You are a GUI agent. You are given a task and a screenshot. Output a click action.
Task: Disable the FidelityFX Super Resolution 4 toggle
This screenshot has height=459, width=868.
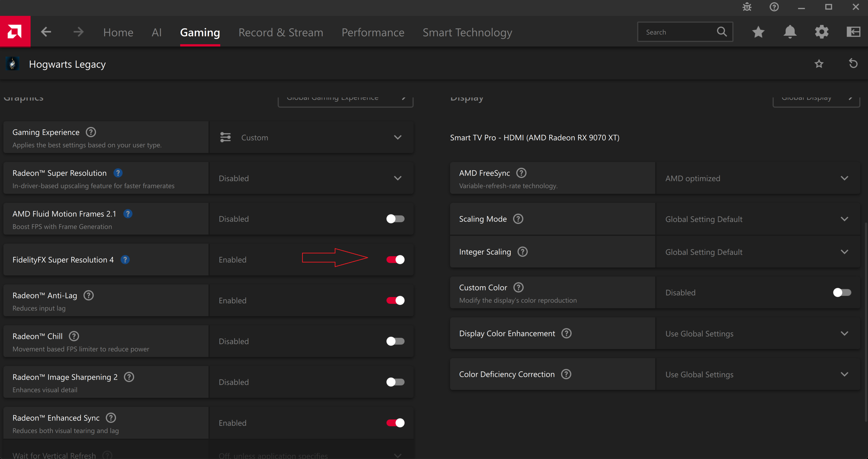click(395, 260)
